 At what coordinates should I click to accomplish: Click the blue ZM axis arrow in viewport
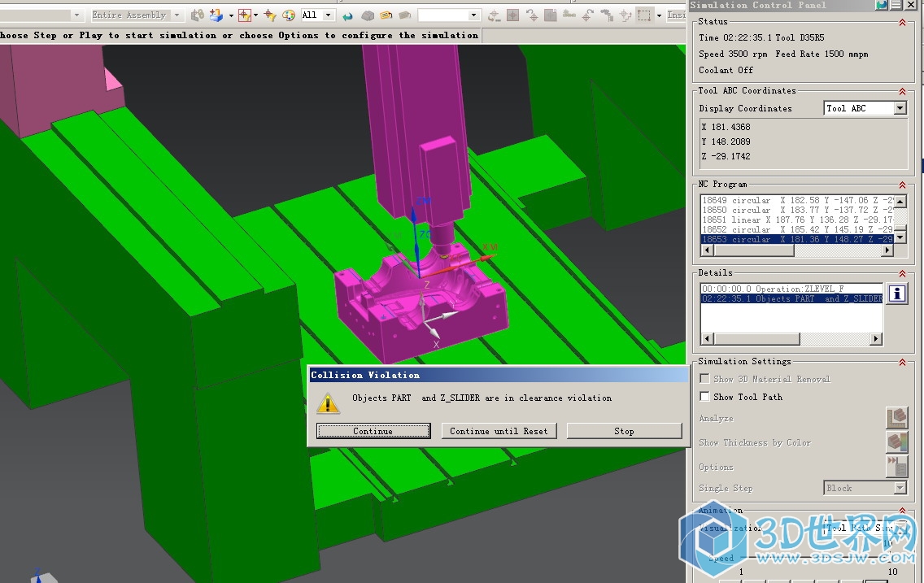pyautogui.click(x=414, y=215)
